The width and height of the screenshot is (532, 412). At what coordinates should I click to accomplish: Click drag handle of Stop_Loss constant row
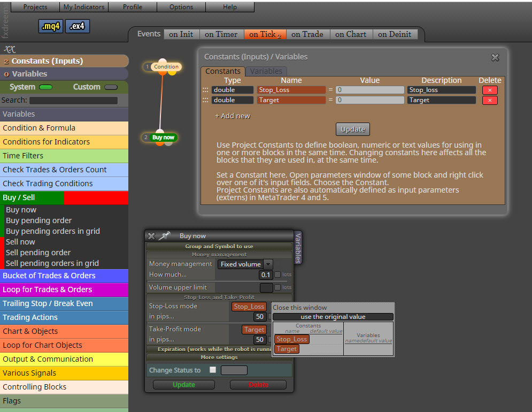pos(205,90)
